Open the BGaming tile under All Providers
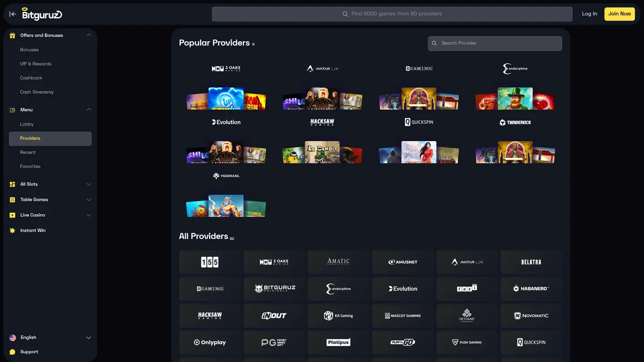This screenshot has width=644, height=362. click(210, 289)
